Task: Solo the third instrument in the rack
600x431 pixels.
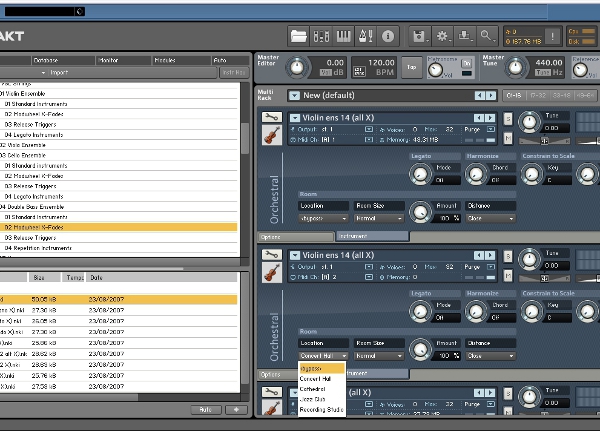Action: [508, 393]
